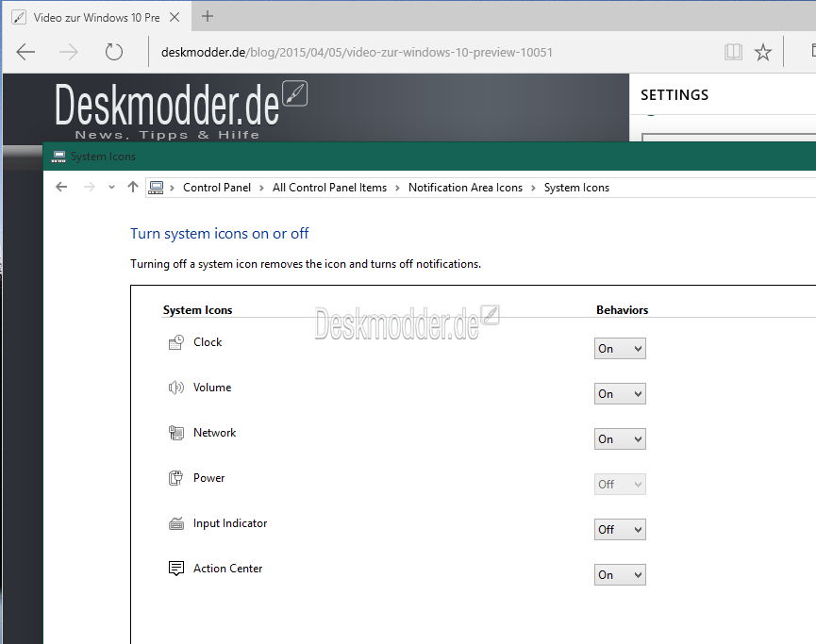Open Action Center behavior dropdown
Image resolution: width=816 pixels, height=644 pixels.
pyautogui.click(x=620, y=575)
